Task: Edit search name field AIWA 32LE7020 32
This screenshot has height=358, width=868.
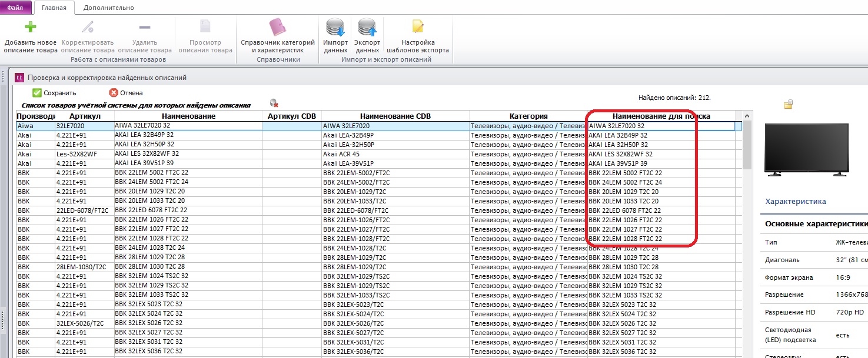Action: coord(661,126)
